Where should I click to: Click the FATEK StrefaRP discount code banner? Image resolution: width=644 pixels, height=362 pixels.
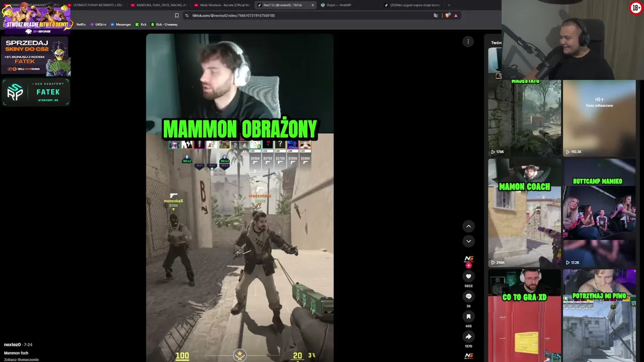click(x=36, y=93)
